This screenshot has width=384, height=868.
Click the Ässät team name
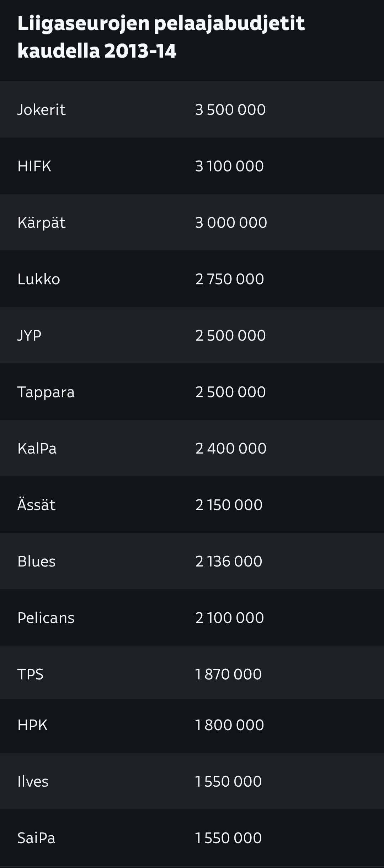pyautogui.click(x=37, y=505)
